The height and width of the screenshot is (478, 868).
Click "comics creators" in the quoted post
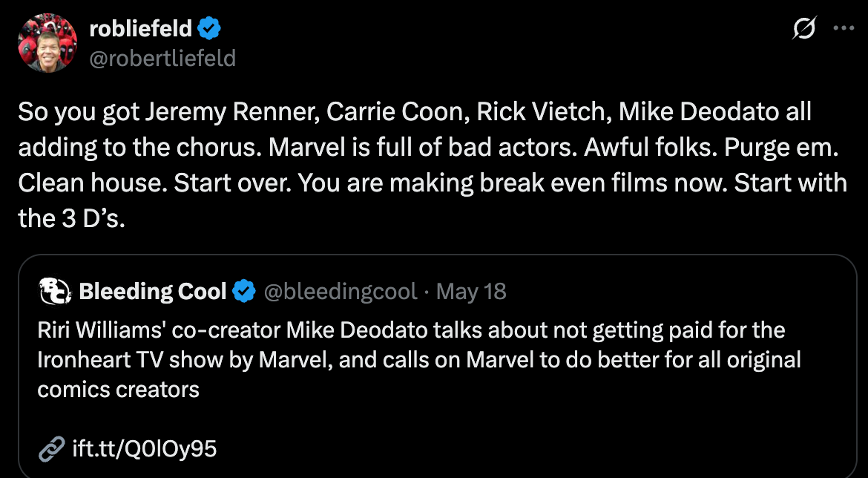point(119,390)
